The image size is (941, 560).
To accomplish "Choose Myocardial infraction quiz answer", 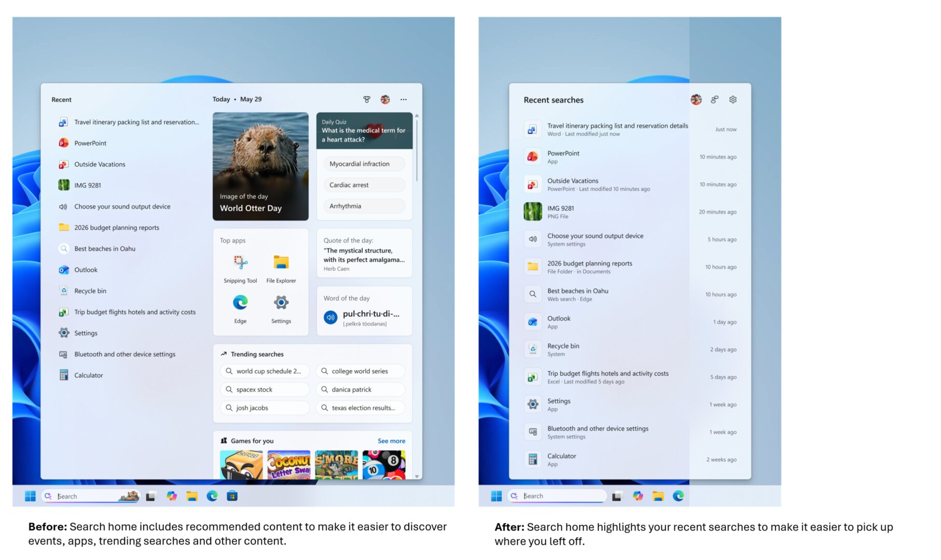I will 364,164.
